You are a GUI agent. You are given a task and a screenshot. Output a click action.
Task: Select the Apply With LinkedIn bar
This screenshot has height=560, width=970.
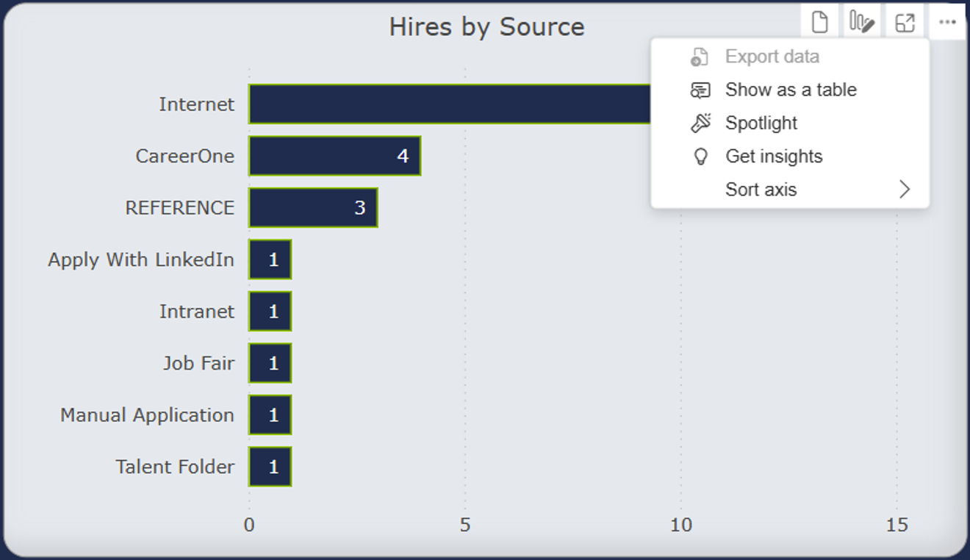pyautogui.click(x=270, y=259)
